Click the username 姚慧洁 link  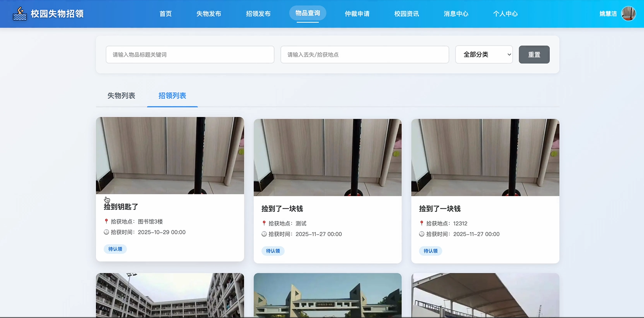607,13
